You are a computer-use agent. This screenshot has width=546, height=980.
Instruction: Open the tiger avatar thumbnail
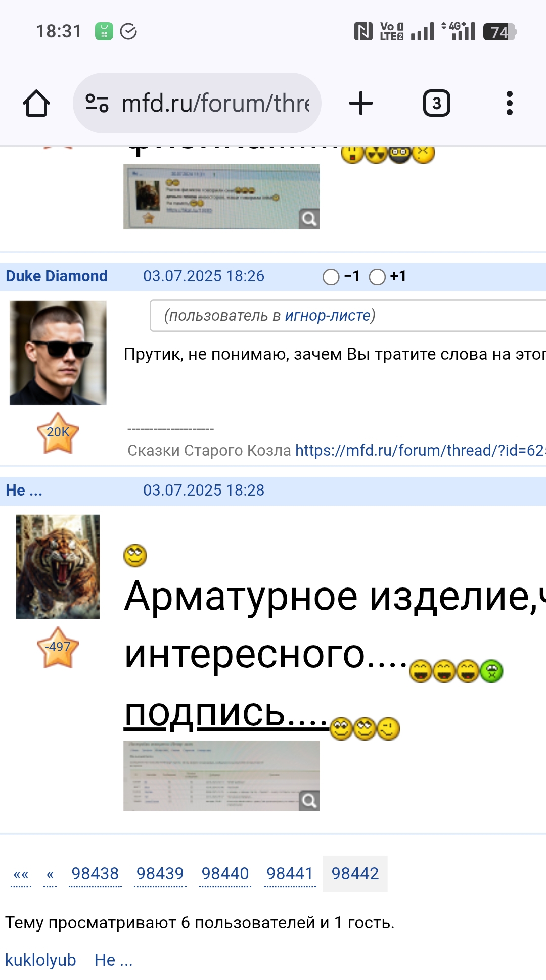point(58,567)
